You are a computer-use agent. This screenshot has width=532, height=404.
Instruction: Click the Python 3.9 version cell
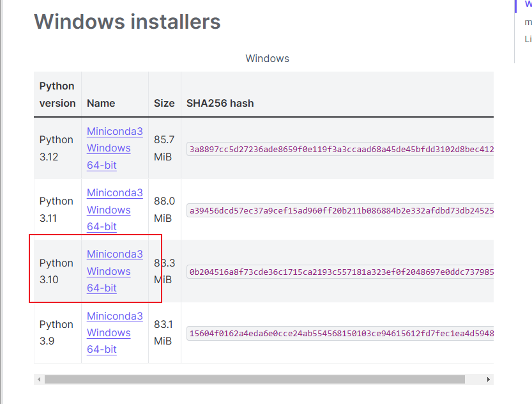[x=56, y=332]
